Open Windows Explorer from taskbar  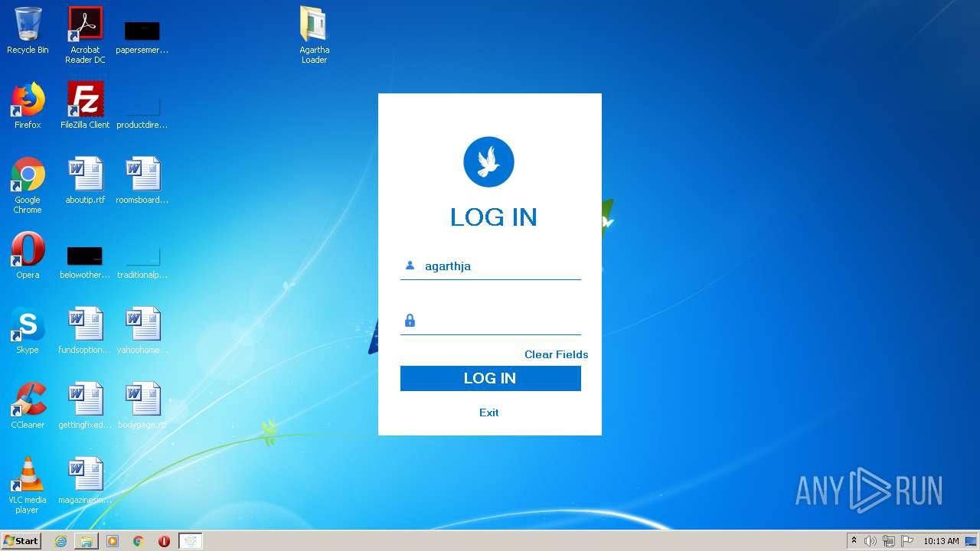tap(87, 541)
